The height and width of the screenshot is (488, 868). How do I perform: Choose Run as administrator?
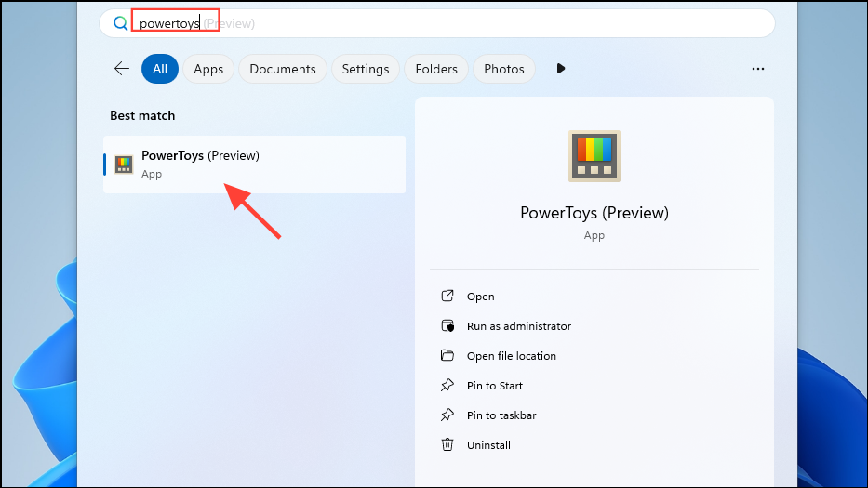click(519, 326)
